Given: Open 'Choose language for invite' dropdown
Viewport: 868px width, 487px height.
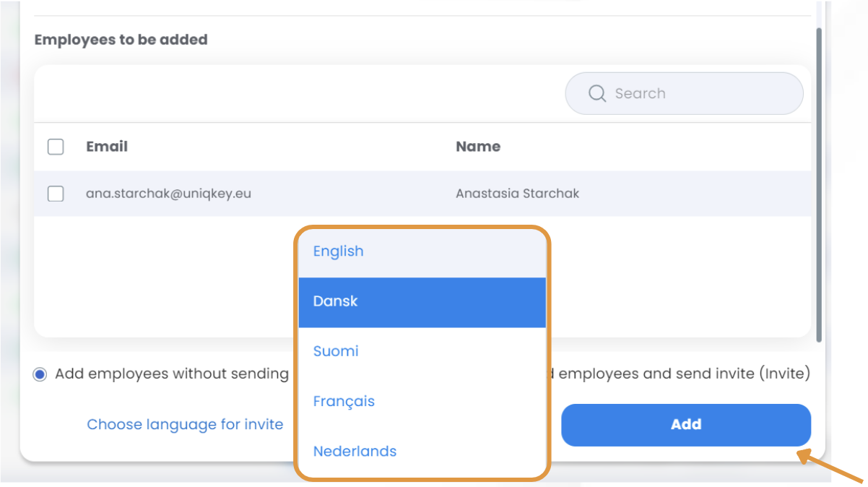Looking at the screenshot, I should click(x=185, y=425).
